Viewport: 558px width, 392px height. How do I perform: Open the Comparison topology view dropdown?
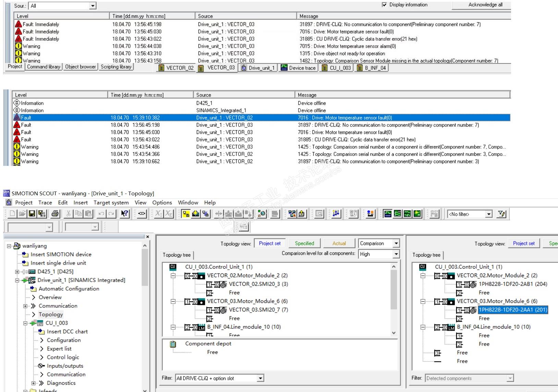point(396,243)
